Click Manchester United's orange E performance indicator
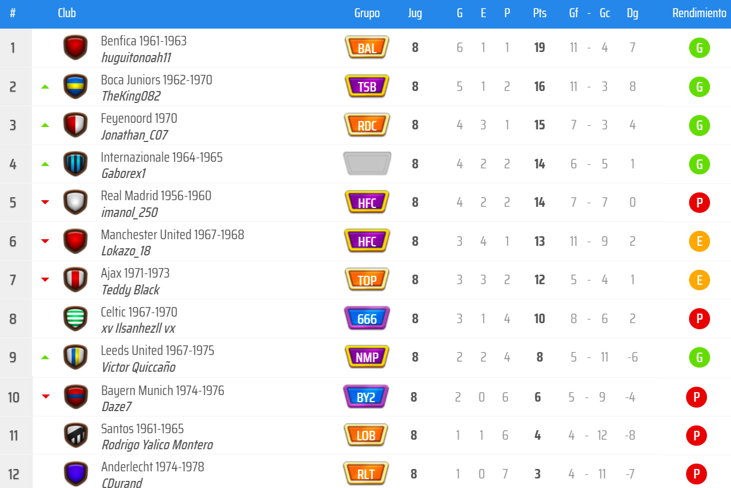Screen dimensions: 731x488 (x=699, y=241)
